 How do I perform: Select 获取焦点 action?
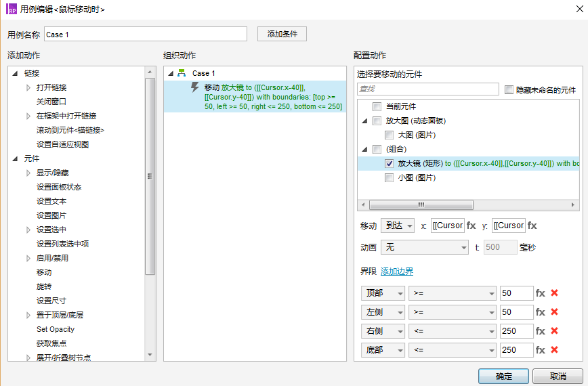51,343
